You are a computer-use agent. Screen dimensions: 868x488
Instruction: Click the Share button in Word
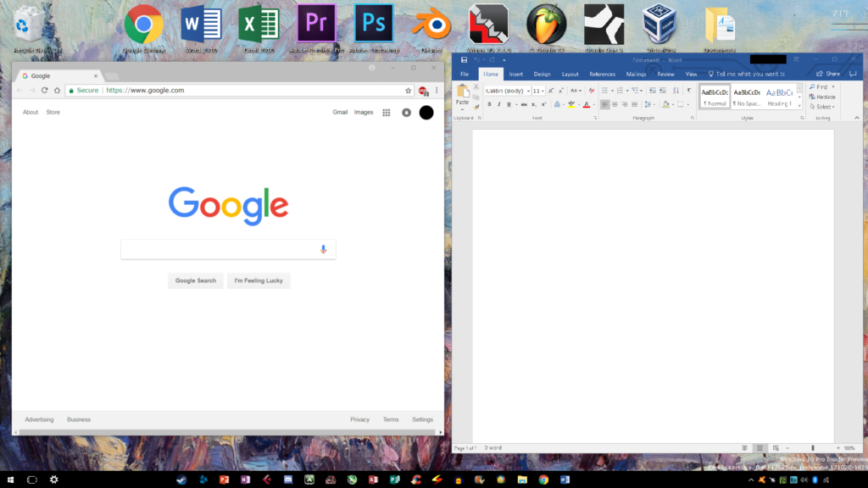coord(828,75)
